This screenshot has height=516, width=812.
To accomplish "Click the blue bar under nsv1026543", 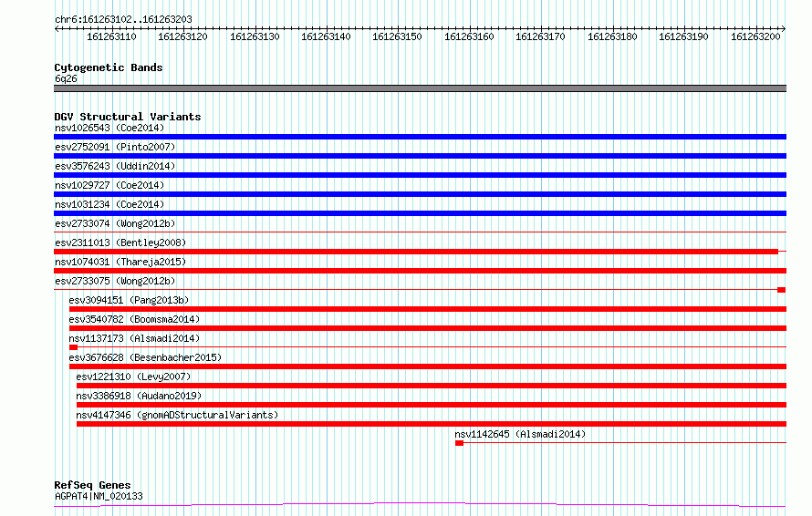I will click(420, 137).
